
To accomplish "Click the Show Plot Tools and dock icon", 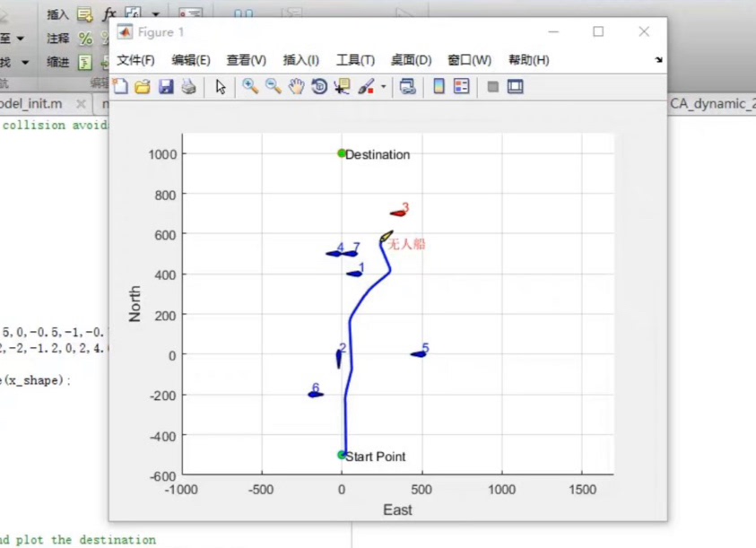I will point(516,87).
